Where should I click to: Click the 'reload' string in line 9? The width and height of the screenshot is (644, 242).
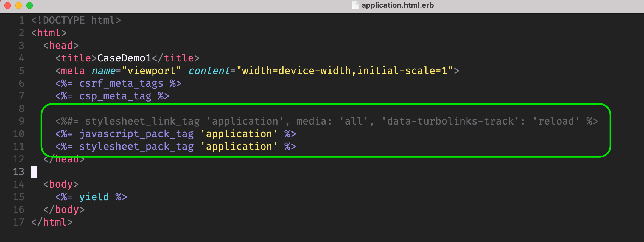click(x=556, y=121)
